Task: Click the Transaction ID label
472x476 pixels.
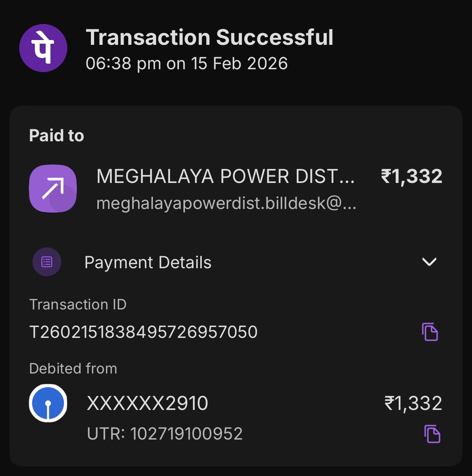Action: pos(78,305)
